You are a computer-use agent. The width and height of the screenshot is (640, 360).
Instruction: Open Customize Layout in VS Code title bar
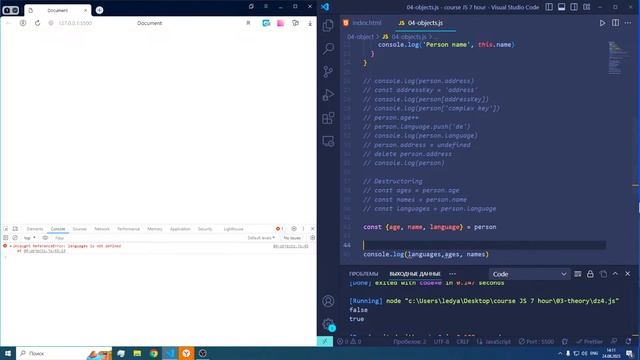tap(587, 7)
